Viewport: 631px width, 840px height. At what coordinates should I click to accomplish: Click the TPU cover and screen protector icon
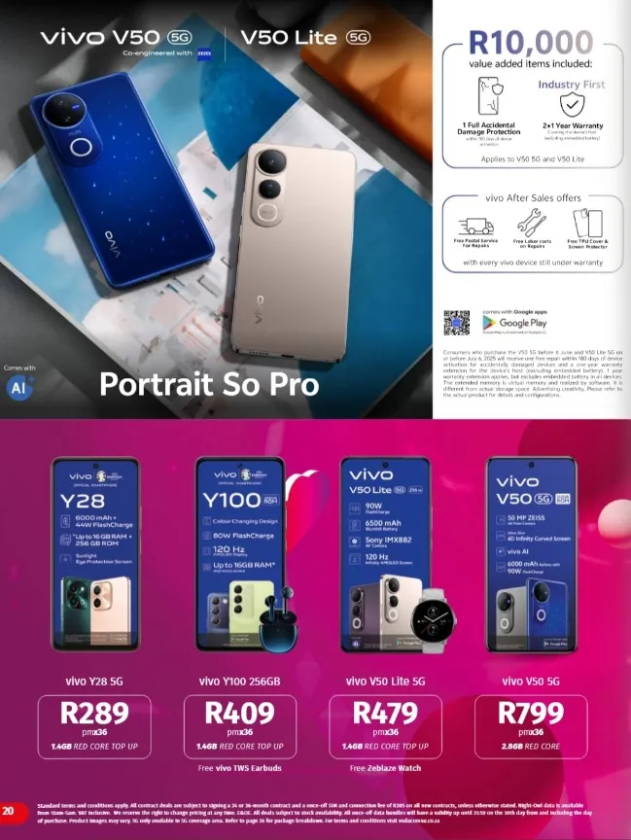587,223
